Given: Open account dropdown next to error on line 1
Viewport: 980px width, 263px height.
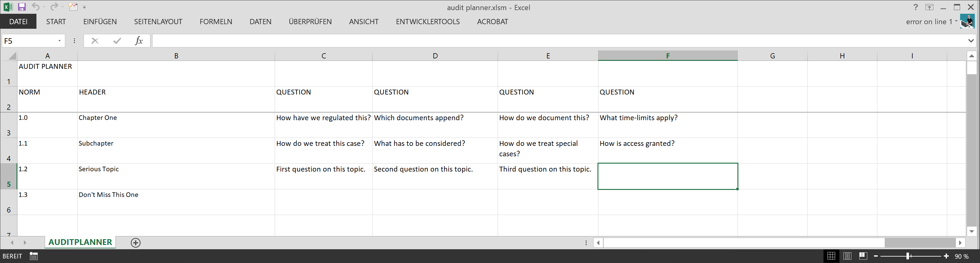Looking at the screenshot, I should [x=956, y=21].
